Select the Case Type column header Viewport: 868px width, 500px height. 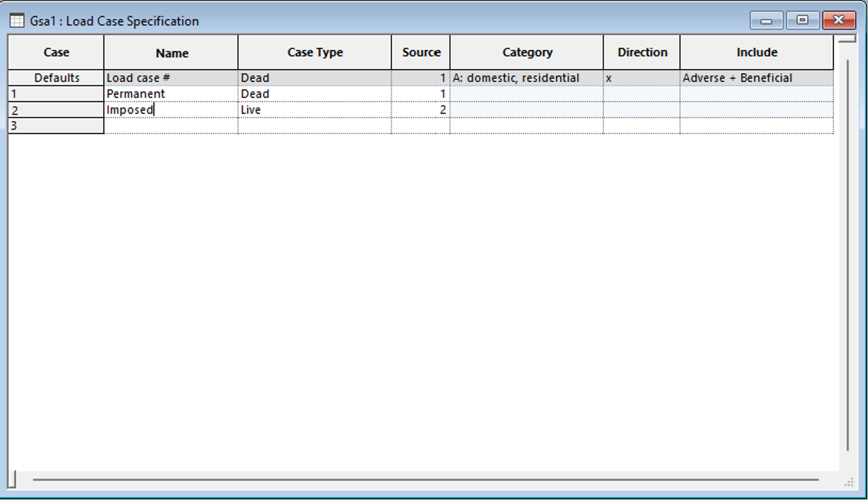coord(315,52)
